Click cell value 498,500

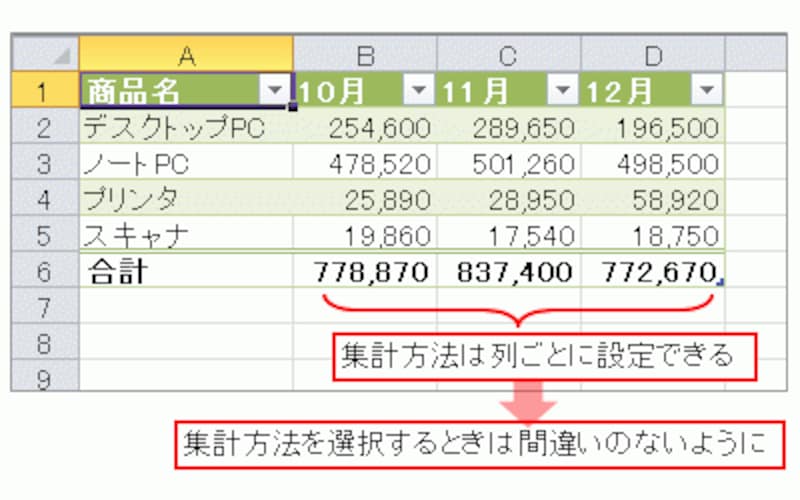[653, 162]
